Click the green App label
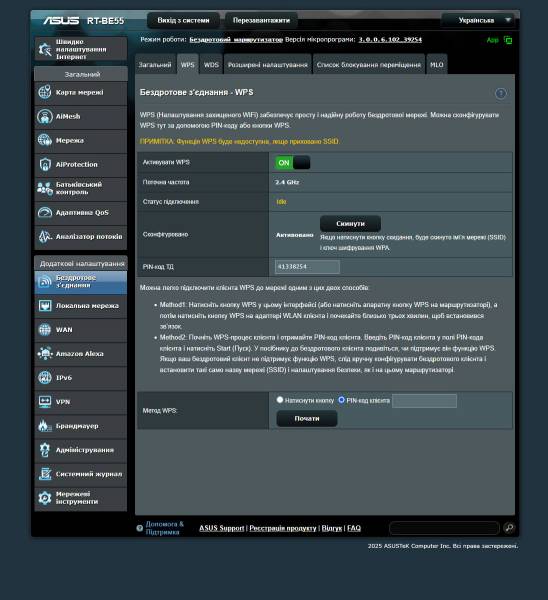 (493, 40)
